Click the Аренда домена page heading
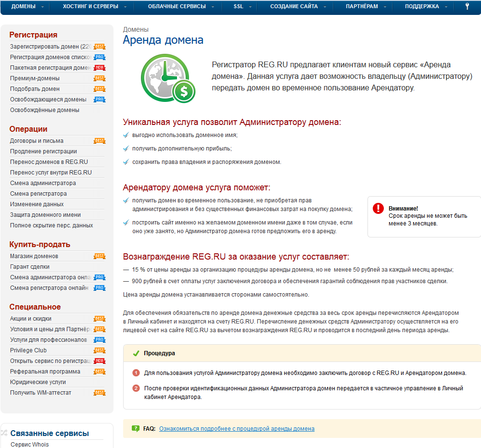The image size is (481, 448). pos(163,40)
